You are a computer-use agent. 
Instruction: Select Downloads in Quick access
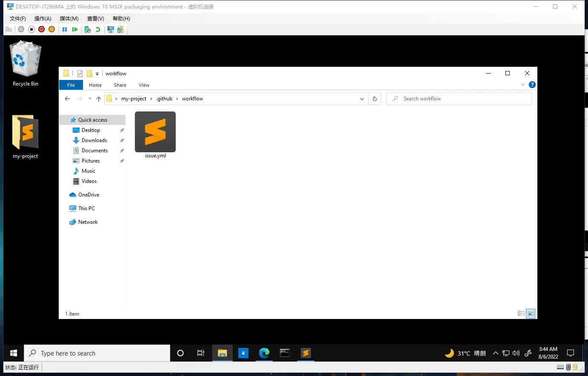[94, 140]
